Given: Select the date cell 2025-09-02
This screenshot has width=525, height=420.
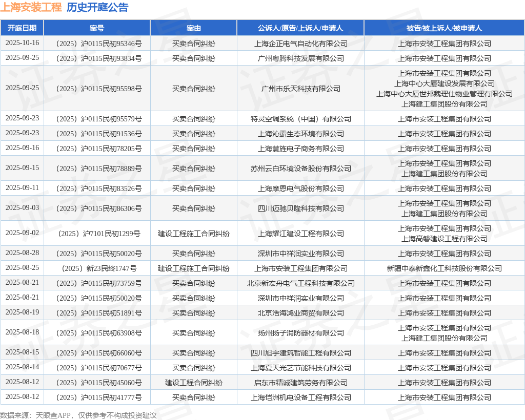Looking at the screenshot, I should click(x=22, y=233).
